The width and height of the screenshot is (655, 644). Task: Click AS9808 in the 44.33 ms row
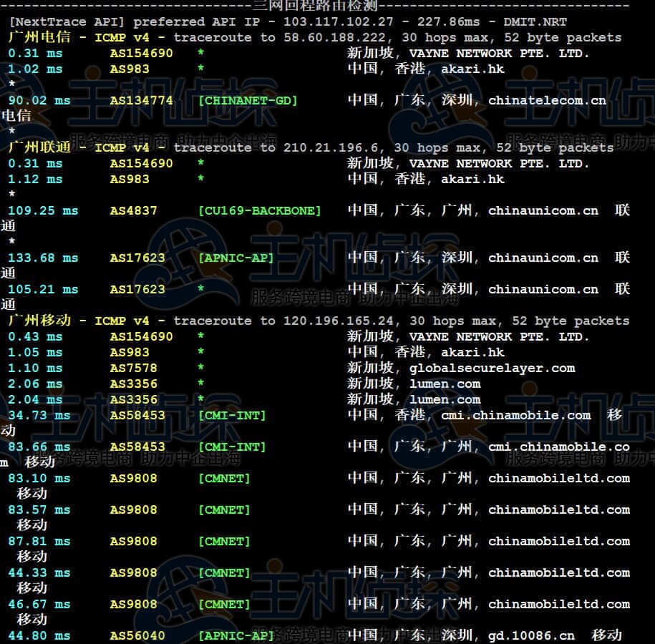tap(133, 572)
